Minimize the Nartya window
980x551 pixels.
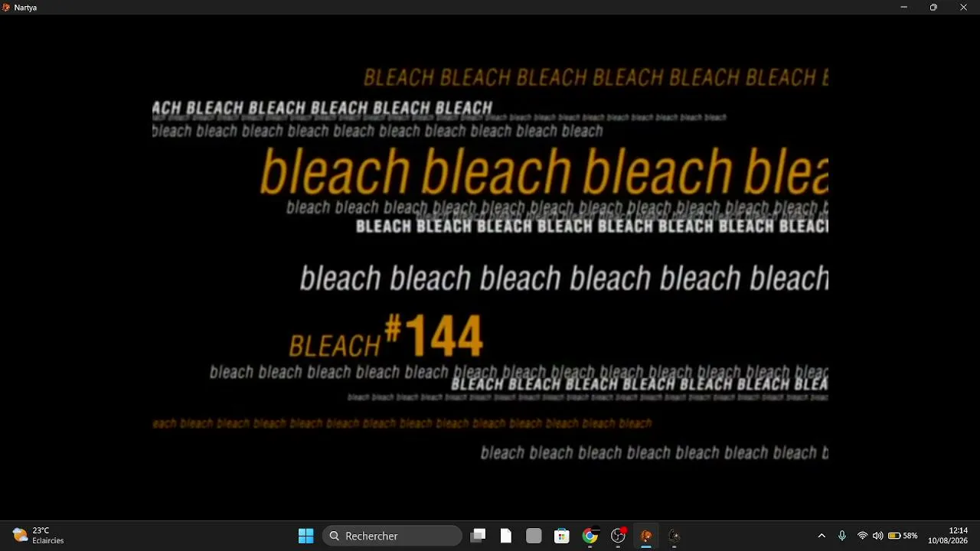point(903,8)
